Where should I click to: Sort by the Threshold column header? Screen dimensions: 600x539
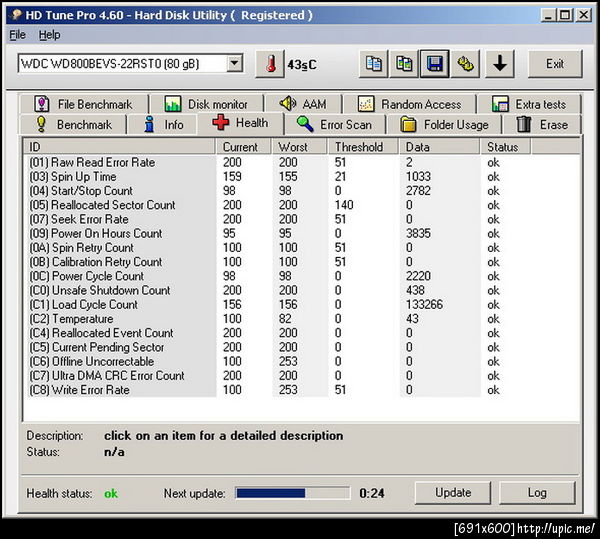(x=364, y=147)
